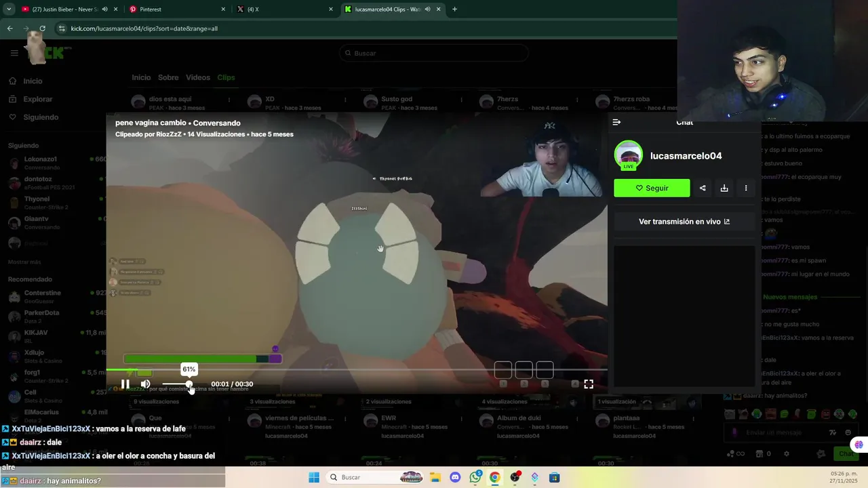Open options for 'Susto god' clip
868x488 pixels.
[x=461, y=100]
